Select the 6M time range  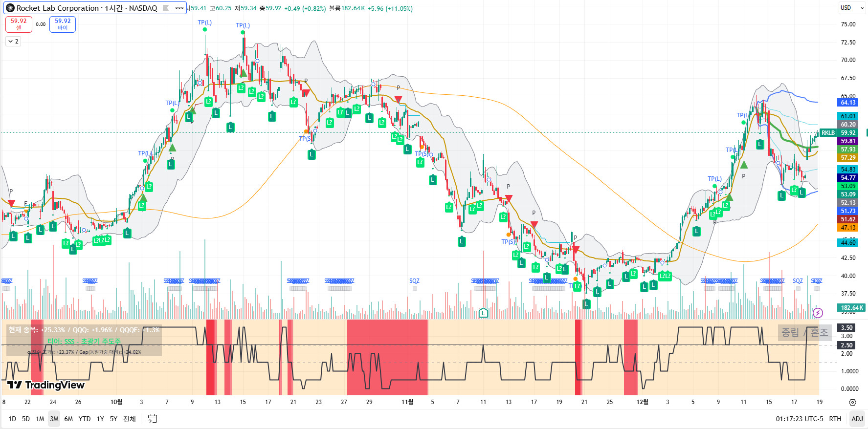[x=68, y=419]
